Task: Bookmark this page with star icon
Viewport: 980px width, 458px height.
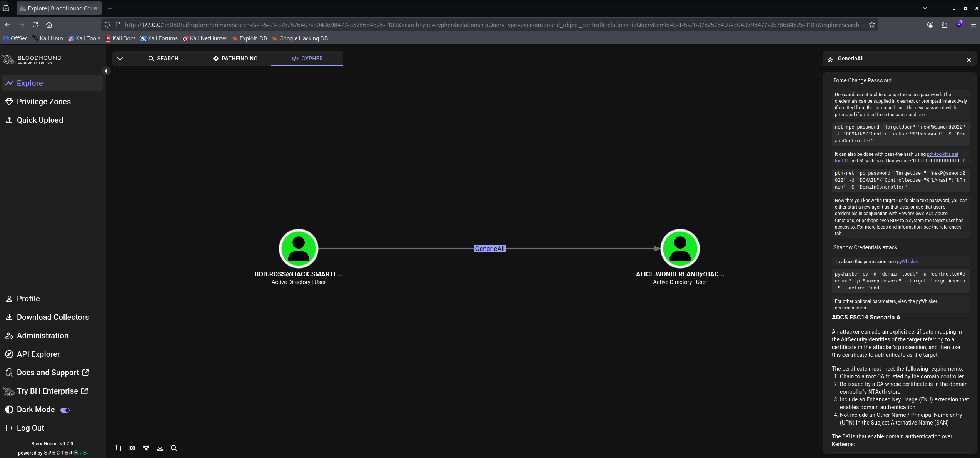Action: coord(872,25)
